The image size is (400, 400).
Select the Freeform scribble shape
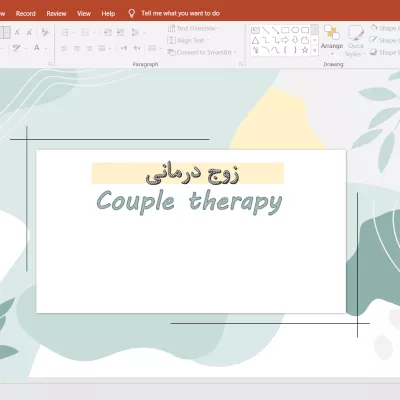pos(255,50)
